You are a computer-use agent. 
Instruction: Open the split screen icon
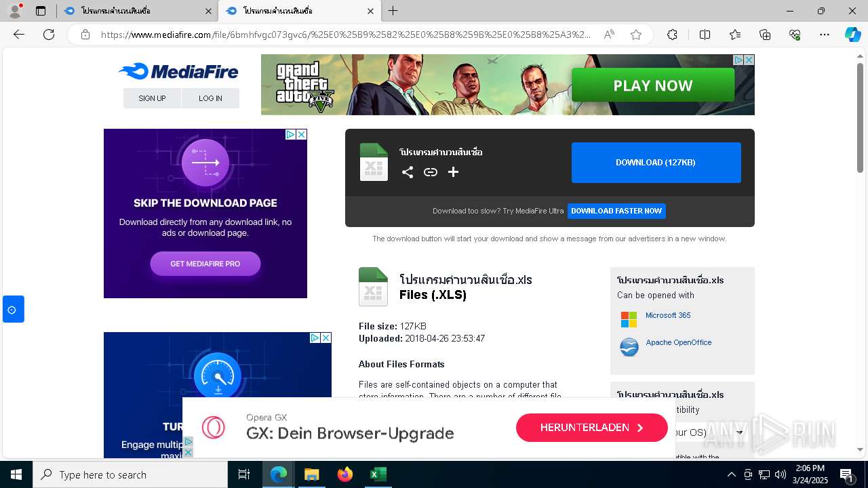tap(705, 35)
